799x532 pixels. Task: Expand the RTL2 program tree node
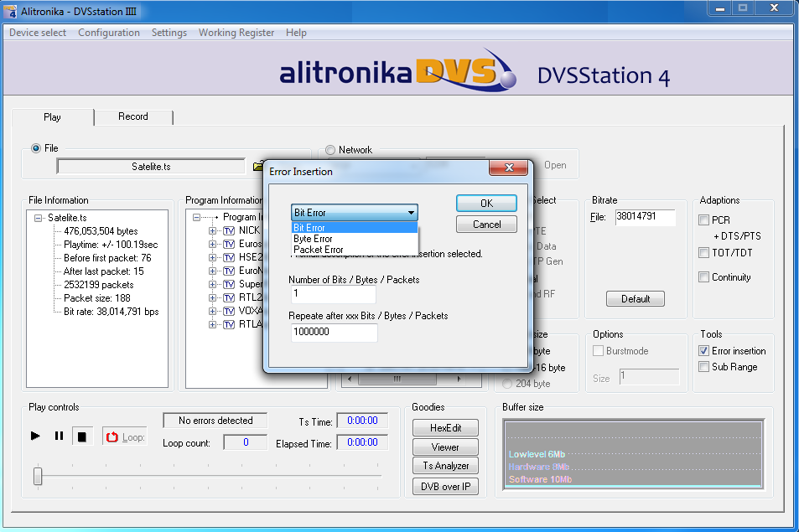point(213,297)
